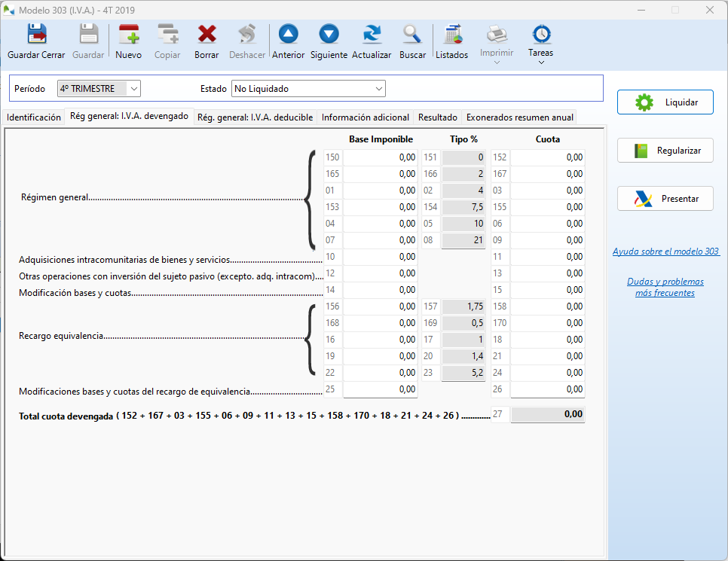Open the Estado combo box
The width and height of the screenshot is (728, 561).
[x=308, y=89]
